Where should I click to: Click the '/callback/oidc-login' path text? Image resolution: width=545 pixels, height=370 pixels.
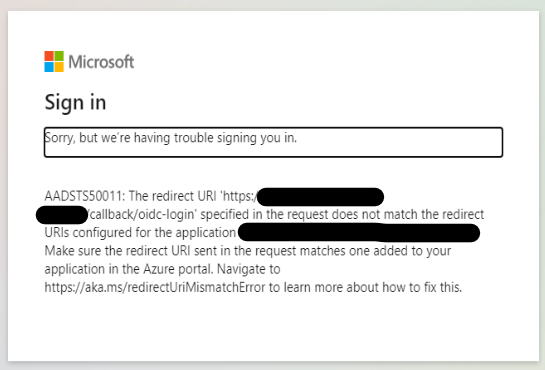pos(141,215)
